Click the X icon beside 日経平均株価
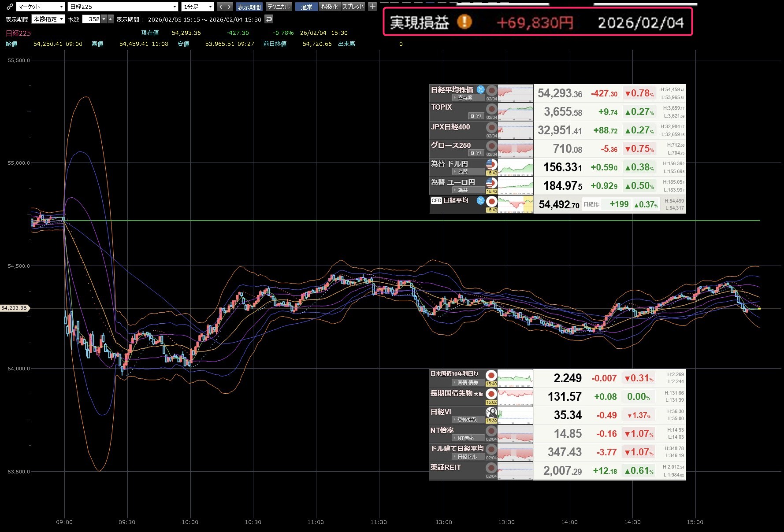This screenshot has width=784, height=532. (480, 89)
